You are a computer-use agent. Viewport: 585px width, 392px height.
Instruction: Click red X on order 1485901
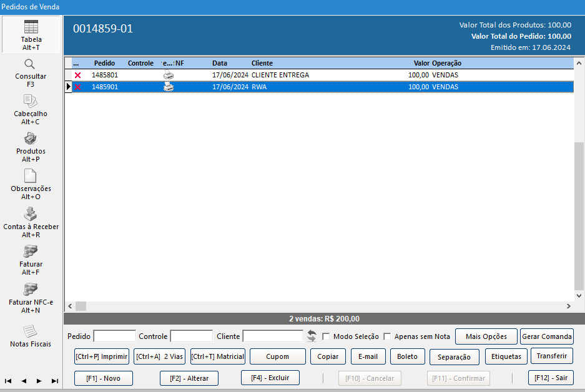77,87
